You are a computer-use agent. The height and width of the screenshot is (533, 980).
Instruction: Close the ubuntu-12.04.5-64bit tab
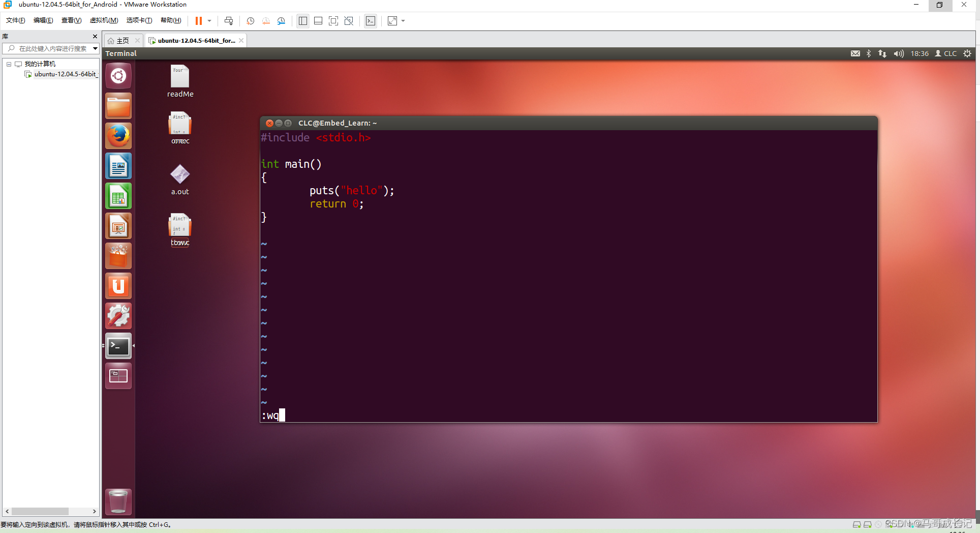(x=241, y=41)
